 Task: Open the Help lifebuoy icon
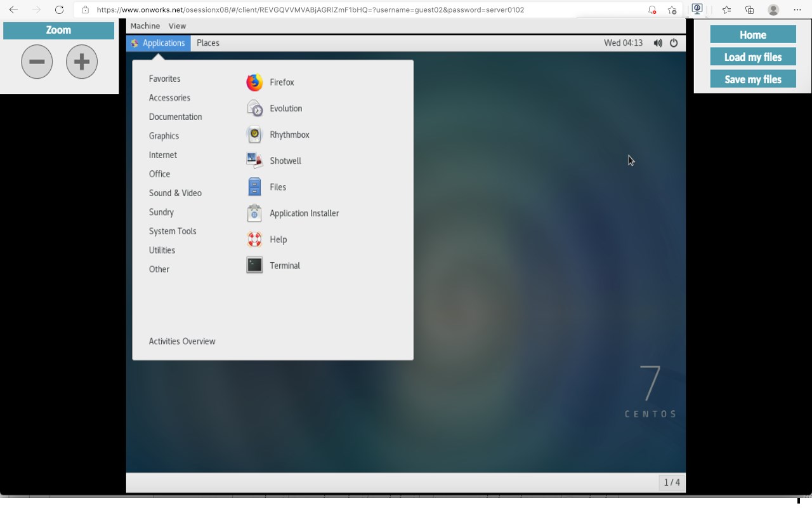[254, 239]
